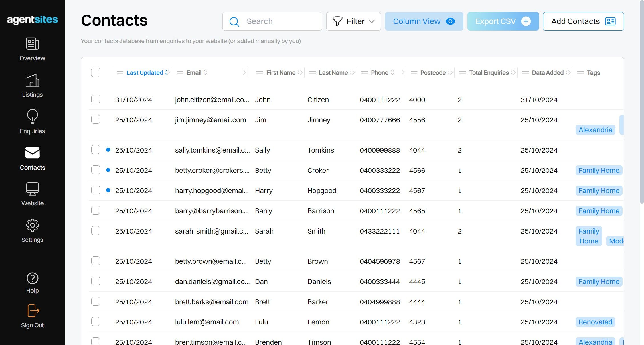
Task: Click the Add Contacts button
Action: pos(583,21)
